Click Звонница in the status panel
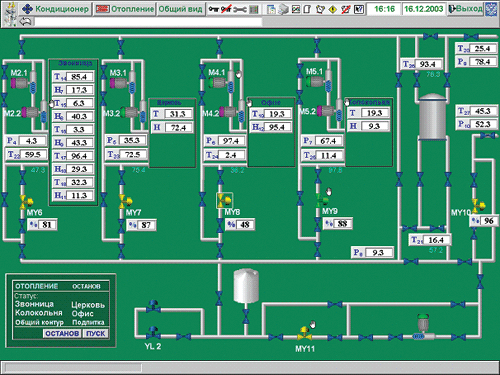The width and height of the screenshot is (500, 375). (34, 304)
